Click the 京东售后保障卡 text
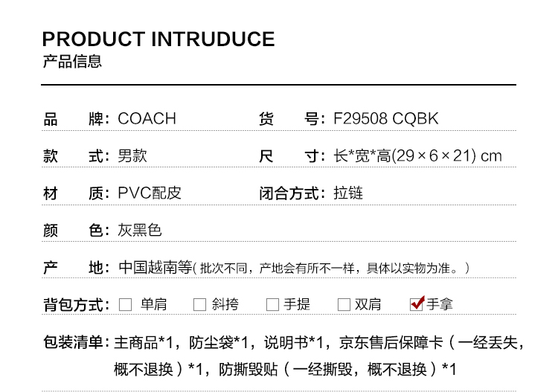This screenshot has width=558, height=392. [x=391, y=343]
